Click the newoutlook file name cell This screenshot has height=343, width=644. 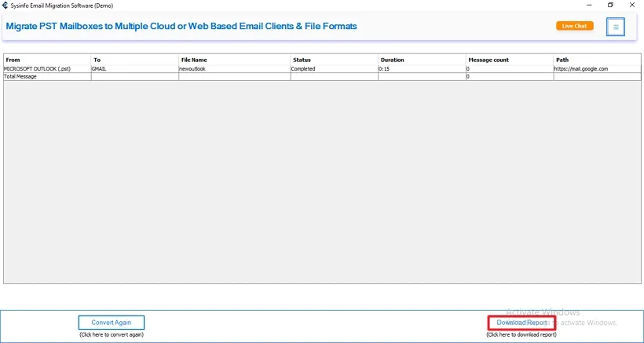coord(235,69)
